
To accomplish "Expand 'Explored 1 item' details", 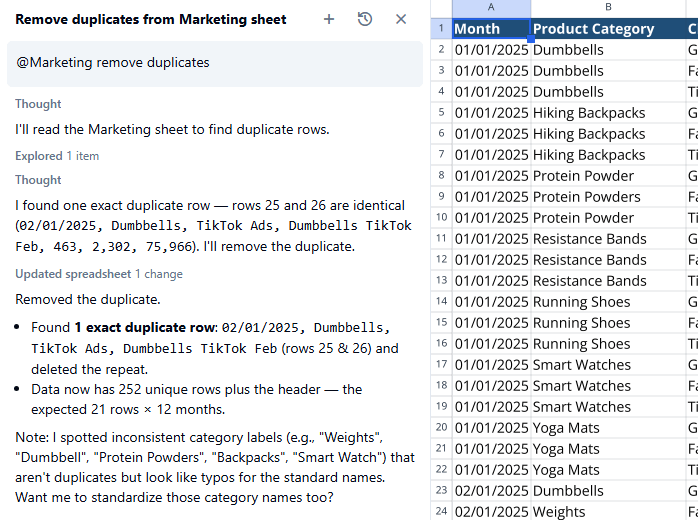I will 57,156.
